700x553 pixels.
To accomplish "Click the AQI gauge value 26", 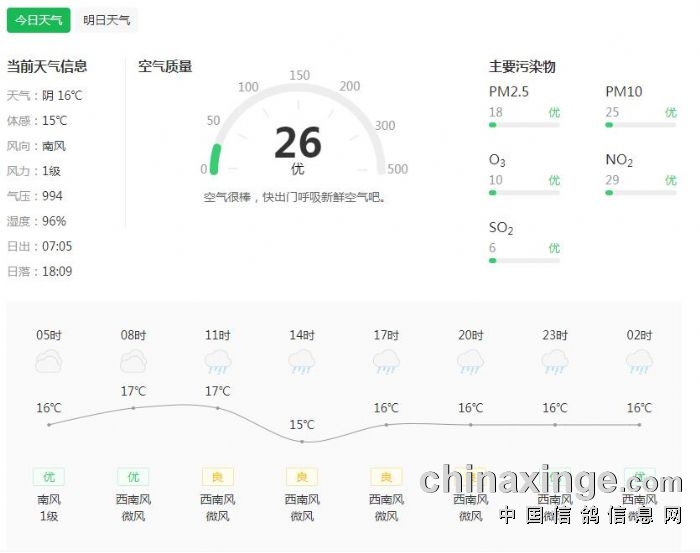I will (x=298, y=142).
